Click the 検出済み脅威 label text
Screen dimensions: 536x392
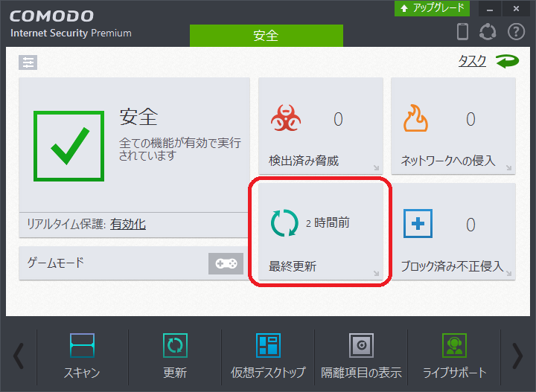pyautogui.click(x=304, y=161)
